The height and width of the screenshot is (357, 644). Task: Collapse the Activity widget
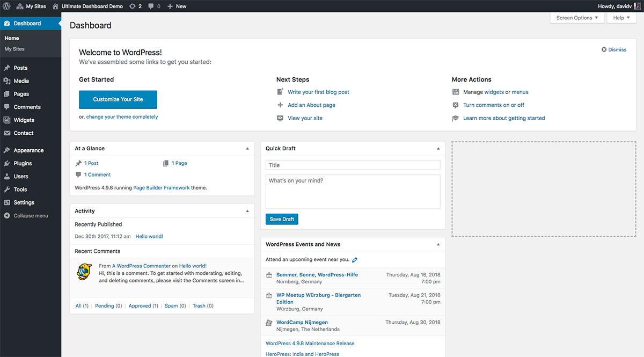[x=247, y=211]
